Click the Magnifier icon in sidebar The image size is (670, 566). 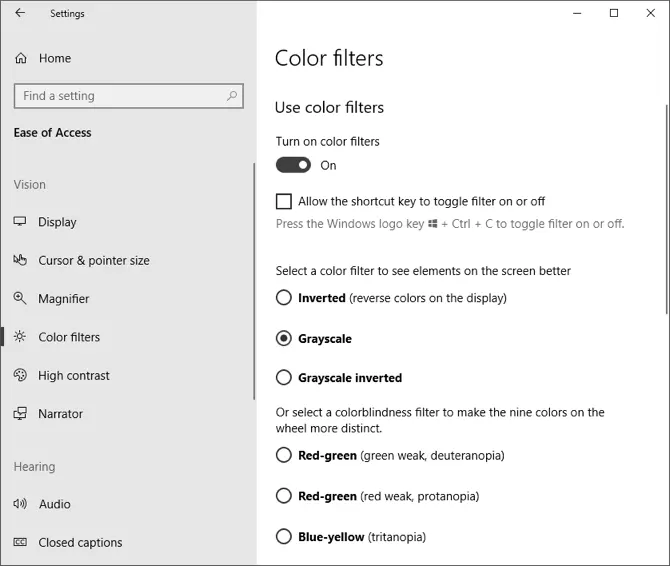coord(20,299)
